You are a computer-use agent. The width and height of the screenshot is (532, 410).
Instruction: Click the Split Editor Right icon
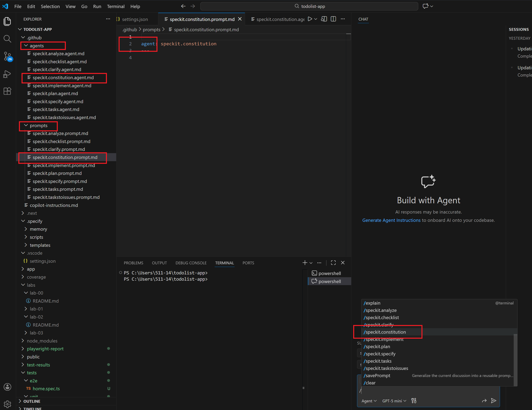tap(333, 19)
